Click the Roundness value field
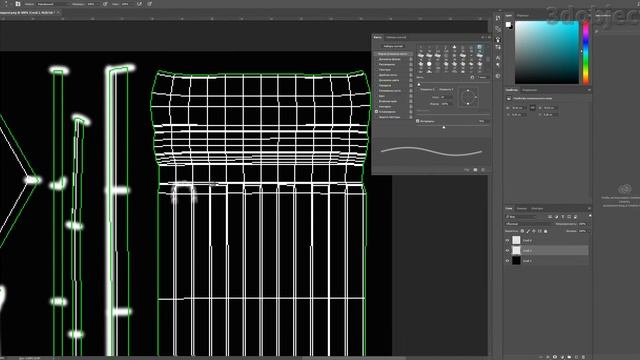The height and width of the screenshot is (360, 640). click(x=446, y=104)
